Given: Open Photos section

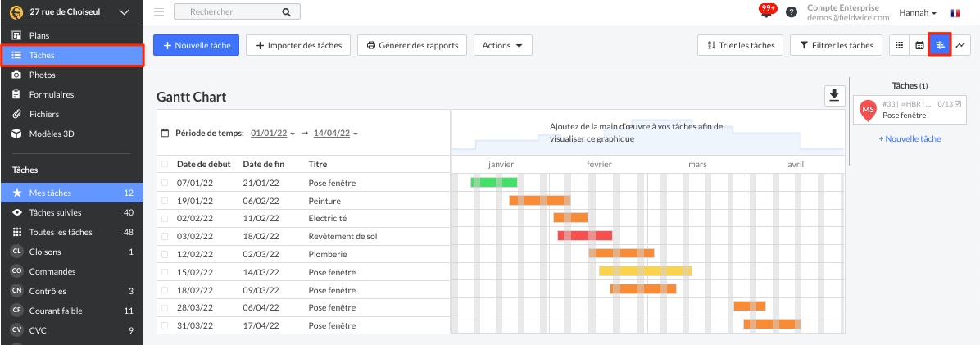Looking at the screenshot, I should tap(72, 75).
